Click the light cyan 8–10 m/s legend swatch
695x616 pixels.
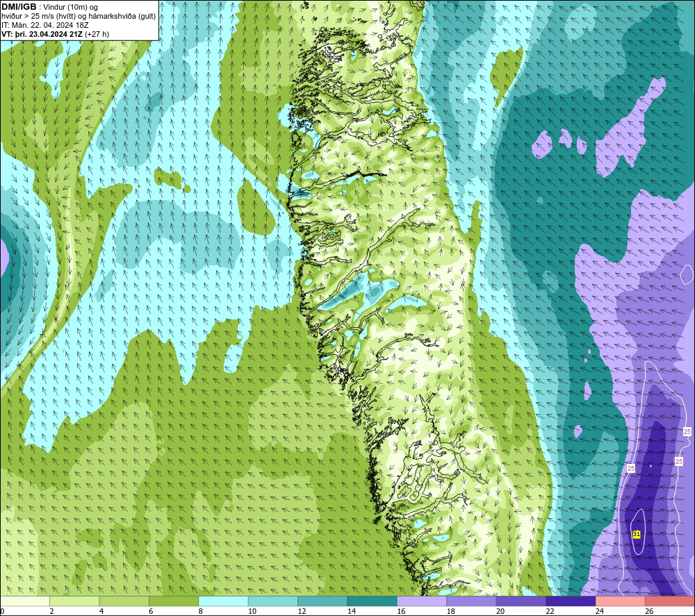click(x=223, y=601)
